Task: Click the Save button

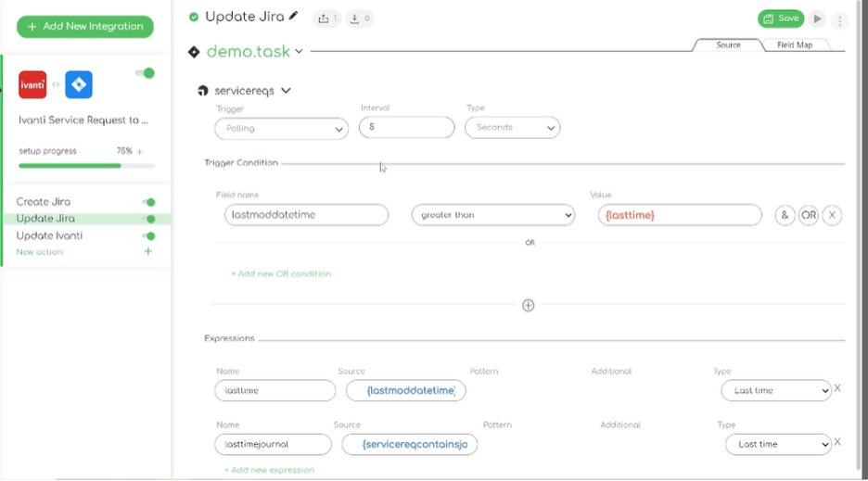Action: (x=781, y=19)
